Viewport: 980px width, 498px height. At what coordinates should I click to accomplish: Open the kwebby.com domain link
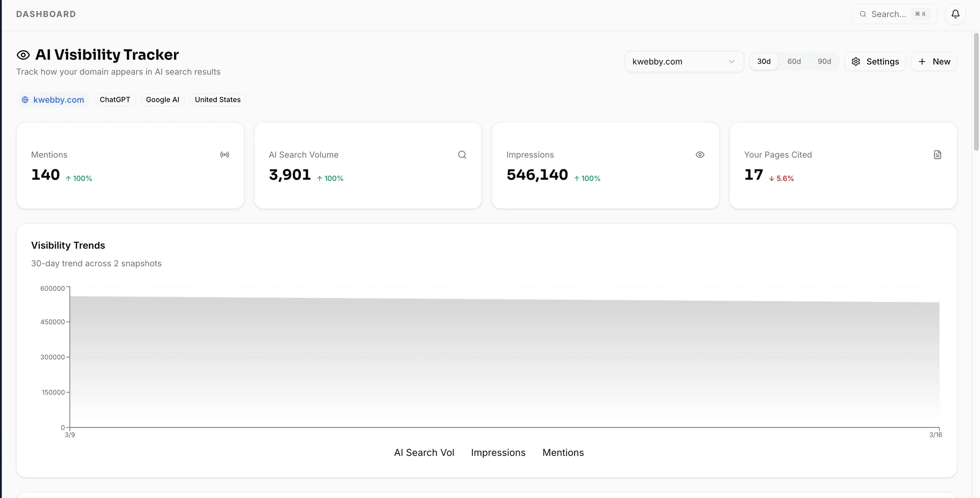(x=58, y=100)
